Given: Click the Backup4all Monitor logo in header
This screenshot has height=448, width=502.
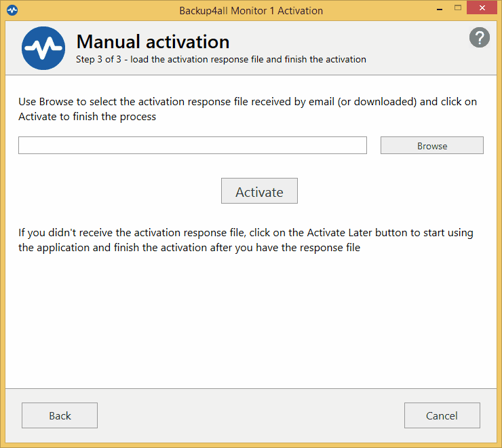Looking at the screenshot, I should [x=43, y=48].
